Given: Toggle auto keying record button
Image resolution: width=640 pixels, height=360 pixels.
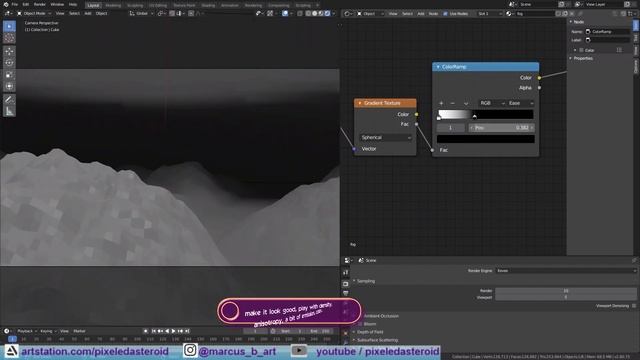Looking at the screenshot, I should (x=146, y=331).
